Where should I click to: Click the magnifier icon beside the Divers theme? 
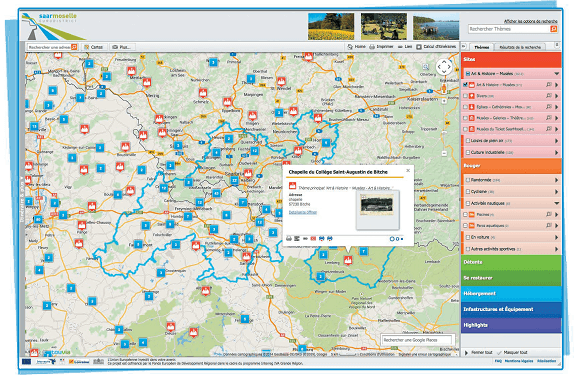pos(548,96)
